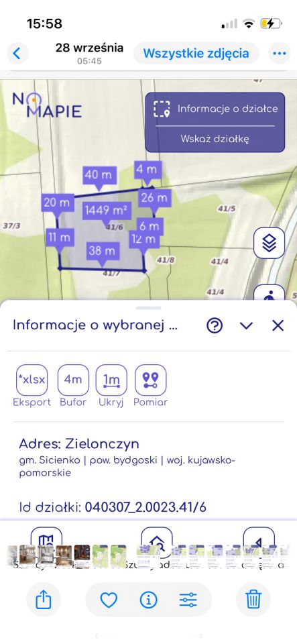Image resolution: width=297 pixels, height=644 pixels.
Task: Open photo info icon
Action: coord(149,600)
